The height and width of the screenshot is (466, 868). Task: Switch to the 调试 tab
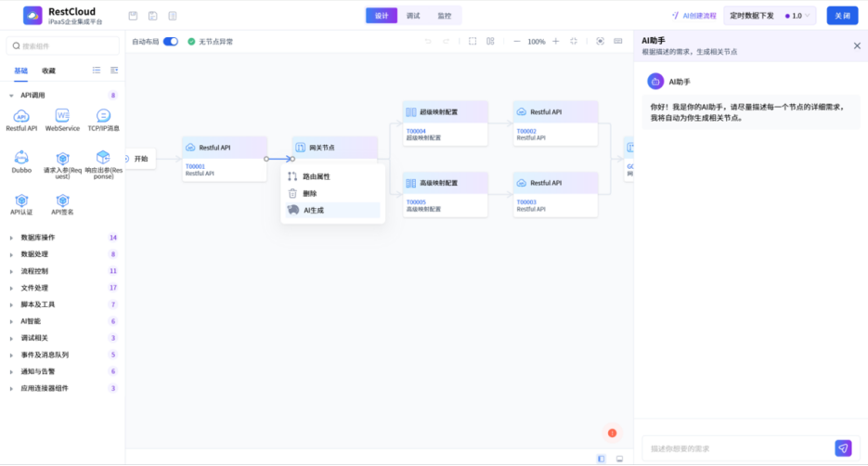click(x=413, y=16)
